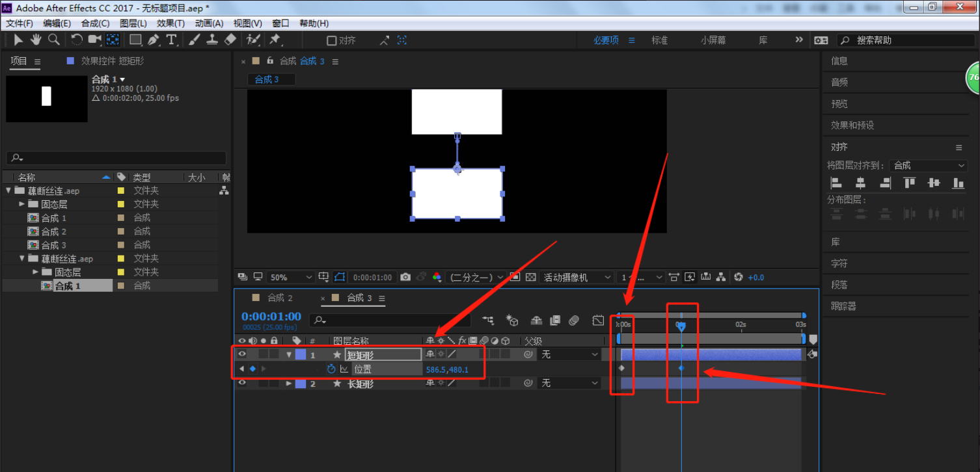
Task: Open the 50% magnification dropdown
Action: (290, 277)
